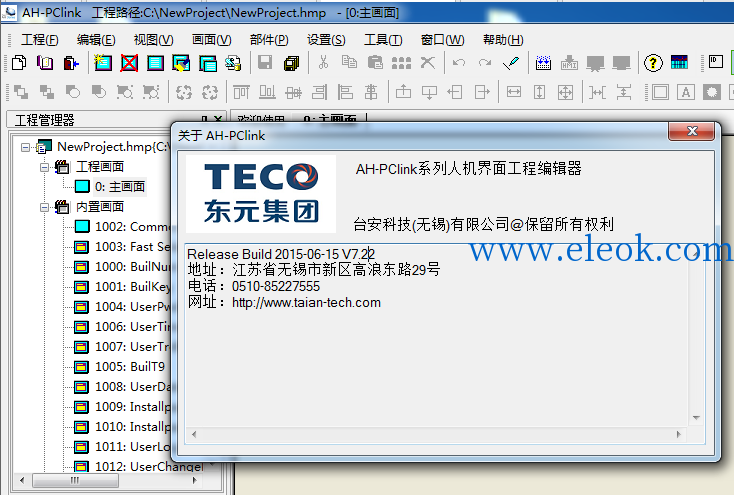
Task: Click the Save All stacked disks icon
Action: [291, 63]
